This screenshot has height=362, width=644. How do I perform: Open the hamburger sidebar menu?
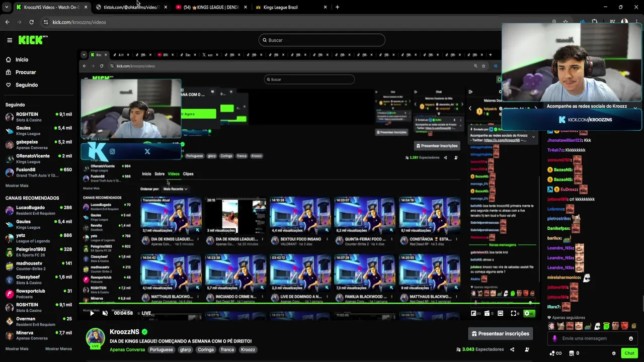(9, 40)
